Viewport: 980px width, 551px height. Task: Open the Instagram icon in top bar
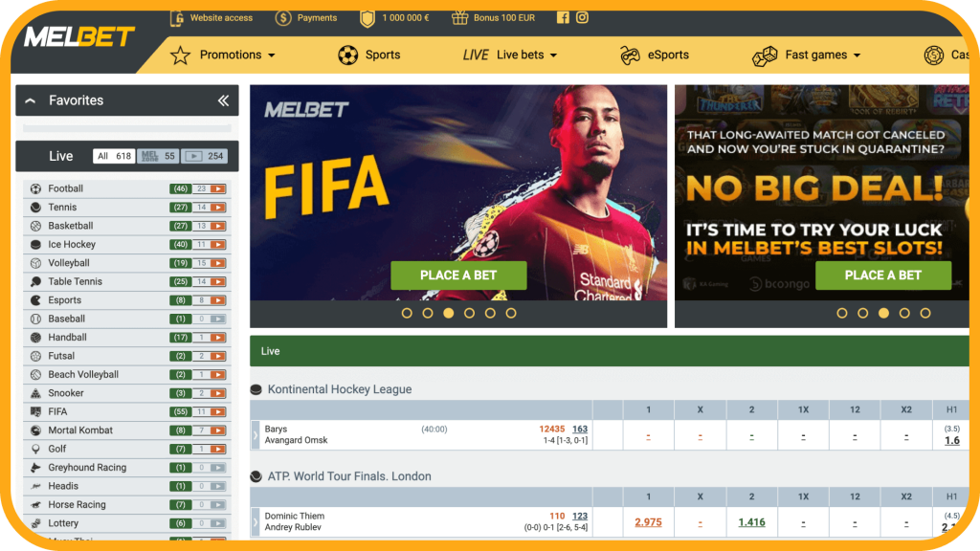(582, 17)
